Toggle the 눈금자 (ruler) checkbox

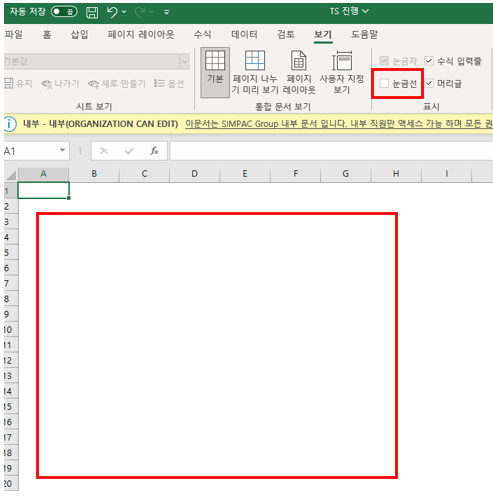tap(384, 61)
